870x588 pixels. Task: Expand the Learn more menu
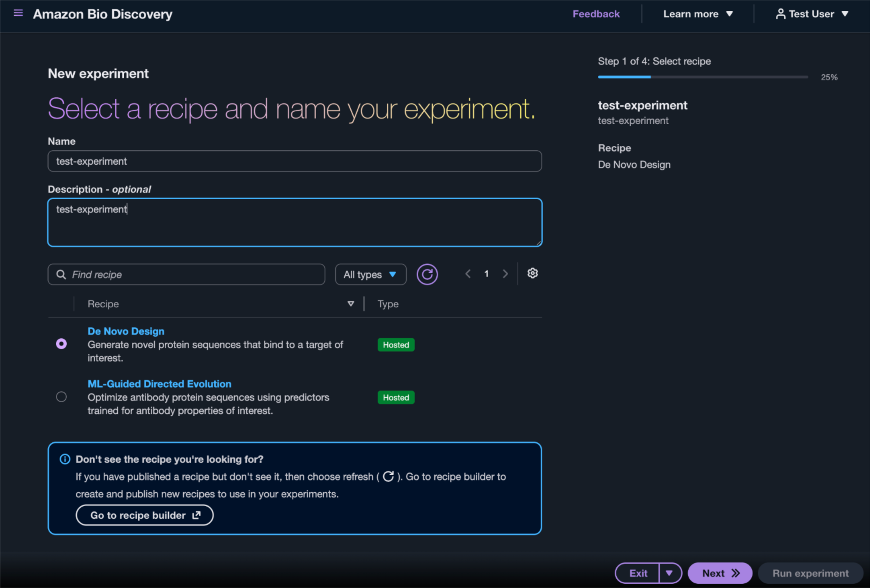[698, 14]
